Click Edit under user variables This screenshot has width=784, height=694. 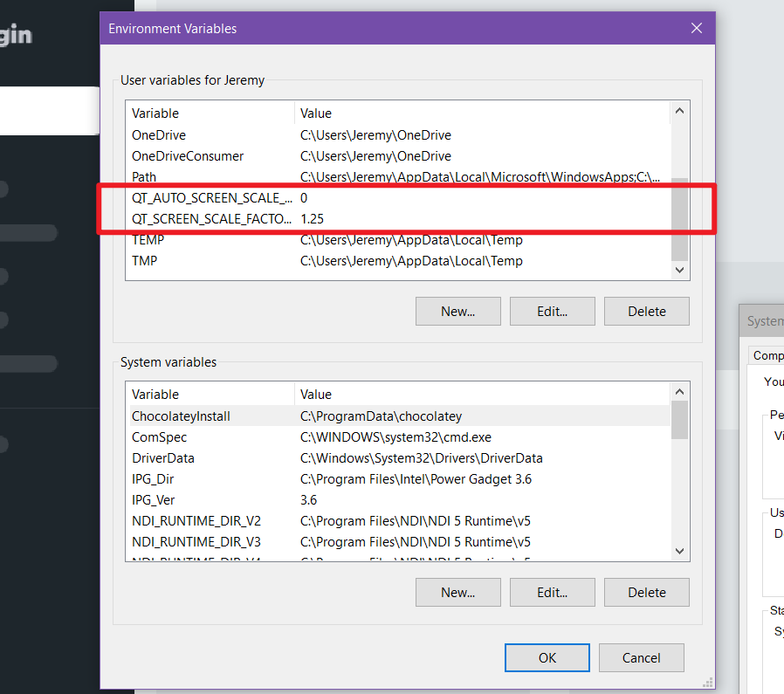click(x=552, y=312)
